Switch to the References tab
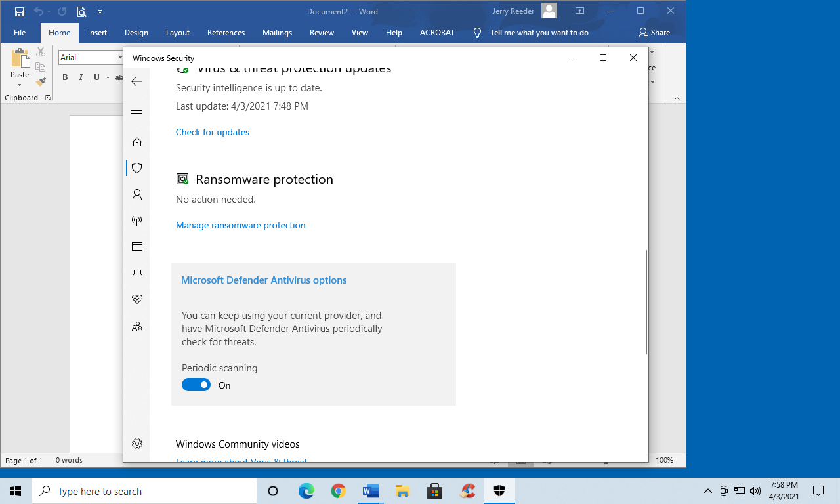840x504 pixels. [x=226, y=33]
